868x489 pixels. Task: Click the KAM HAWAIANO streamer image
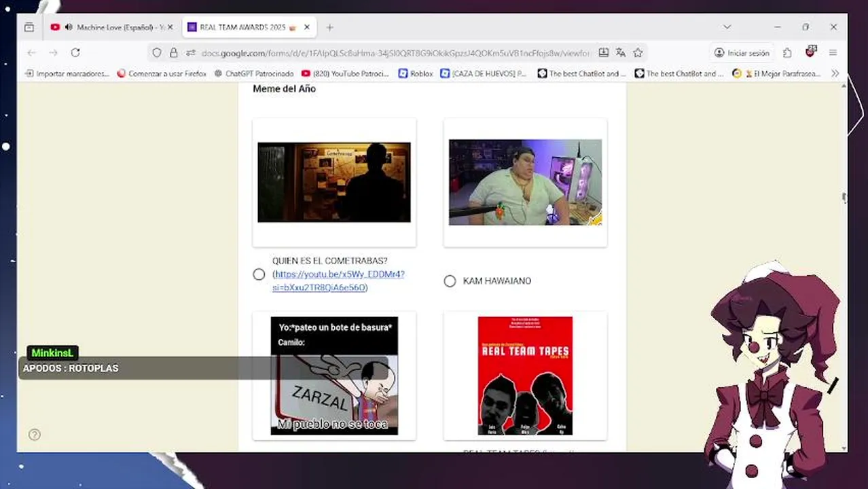click(525, 182)
